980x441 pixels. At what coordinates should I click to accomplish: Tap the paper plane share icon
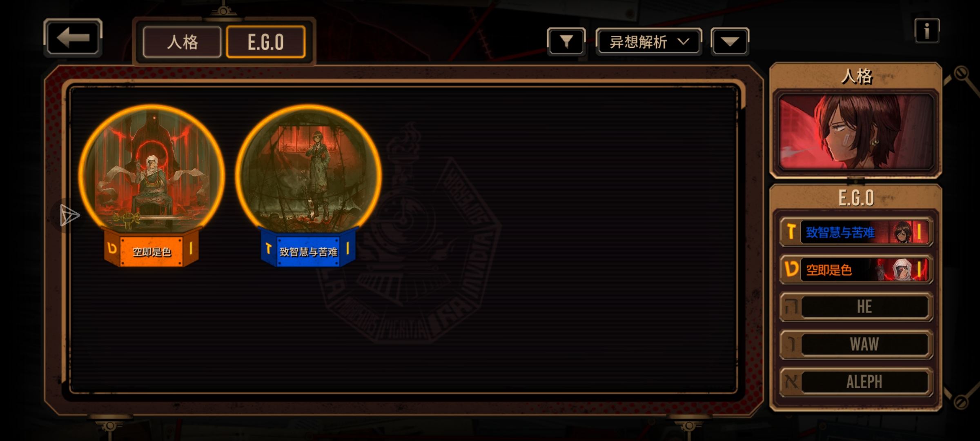pyautogui.click(x=69, y=215)
